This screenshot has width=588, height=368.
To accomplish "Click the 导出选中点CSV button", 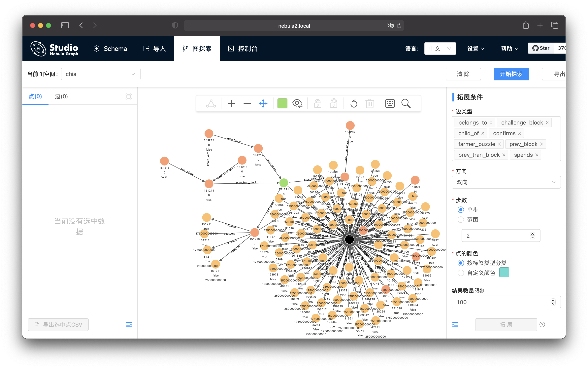I will pyautogui.click(x=58, y=324).
